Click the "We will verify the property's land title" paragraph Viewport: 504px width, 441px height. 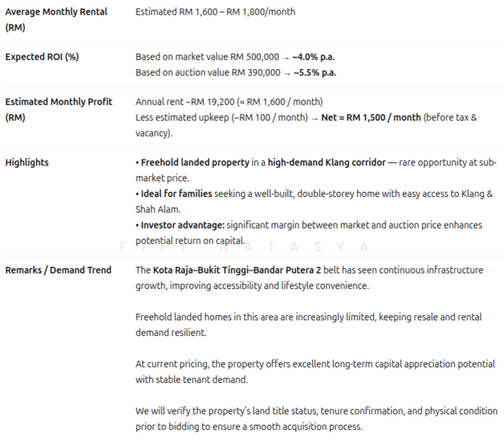tap(316, 418)
